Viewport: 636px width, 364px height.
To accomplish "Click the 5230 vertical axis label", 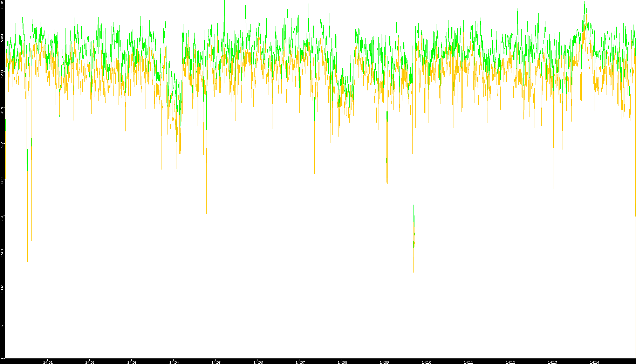I will click(2, 74).
